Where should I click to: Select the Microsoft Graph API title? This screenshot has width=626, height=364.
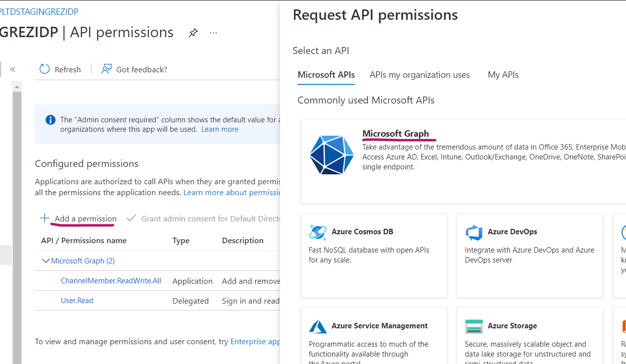pos(396,134)
